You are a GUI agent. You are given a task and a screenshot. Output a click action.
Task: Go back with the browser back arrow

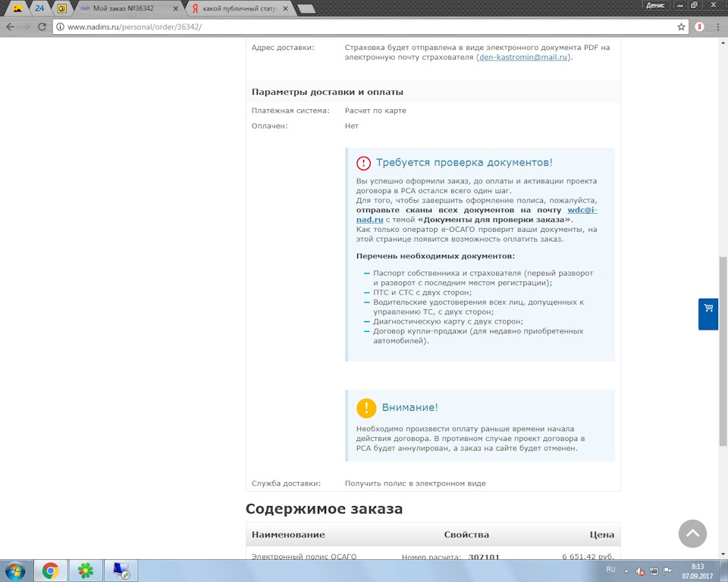tap(10, 27)
